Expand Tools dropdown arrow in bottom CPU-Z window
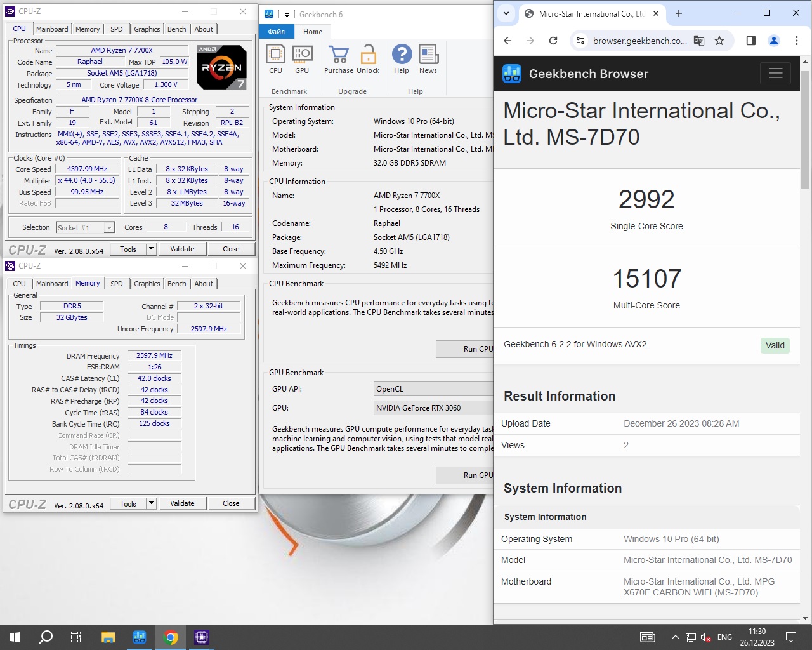Viewport: 812px width, 650px height. click(151, 503)
